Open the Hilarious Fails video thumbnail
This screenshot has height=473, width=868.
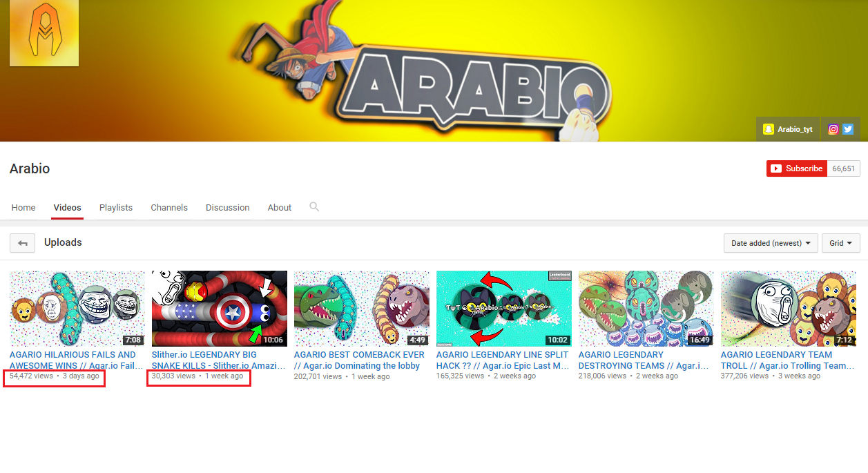[x=77, y=309]
